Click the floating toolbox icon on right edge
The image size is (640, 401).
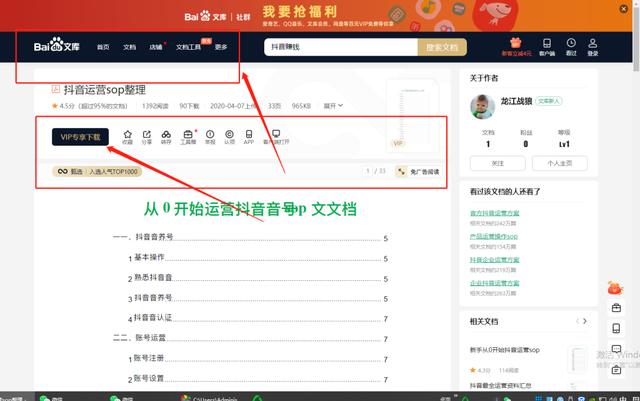(x=616, y=307)
